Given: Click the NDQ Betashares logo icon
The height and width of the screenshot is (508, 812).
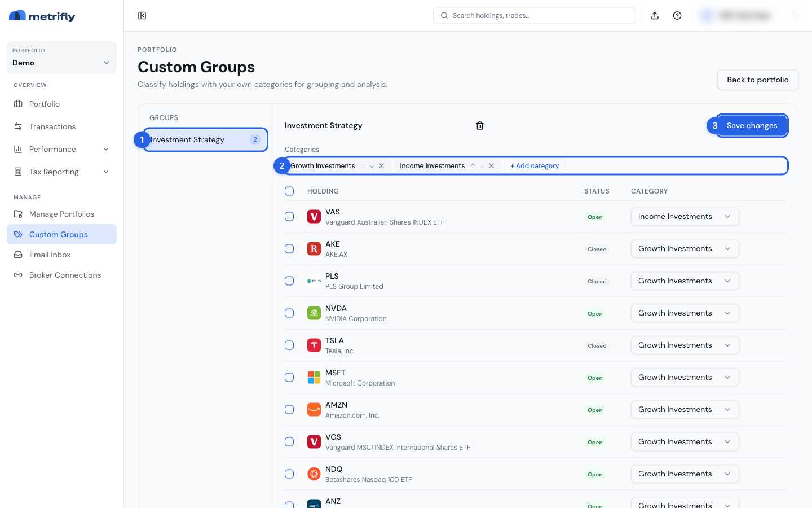Looking at the screenshot, I should [314, 474].
